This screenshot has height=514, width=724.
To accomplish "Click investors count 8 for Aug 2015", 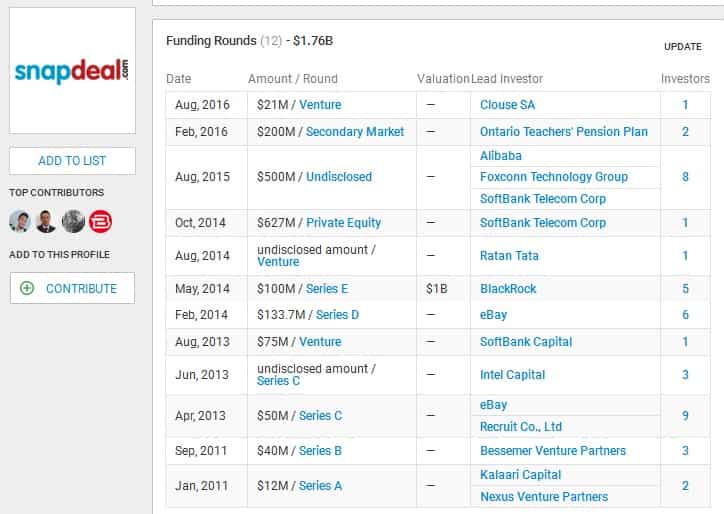I will tap(685, 177).
